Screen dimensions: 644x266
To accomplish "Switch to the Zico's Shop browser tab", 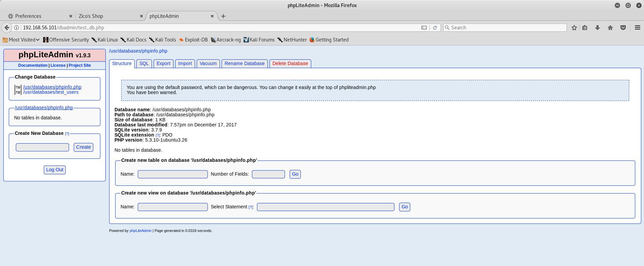I will (108, 16).
